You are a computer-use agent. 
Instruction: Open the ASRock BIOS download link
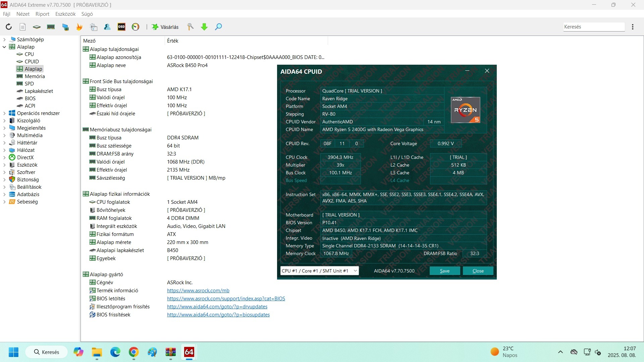click(x=226, y=299)
